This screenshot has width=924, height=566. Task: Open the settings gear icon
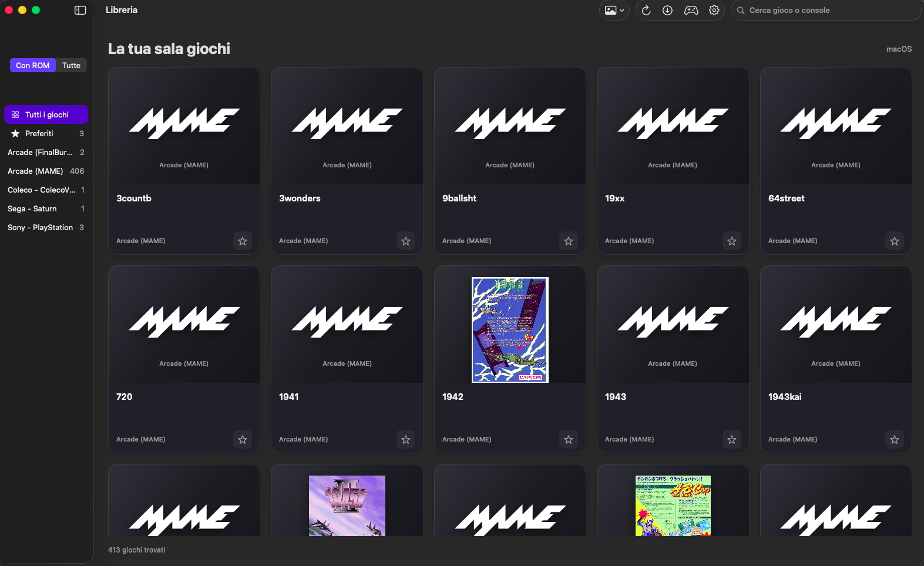[714, 10]
